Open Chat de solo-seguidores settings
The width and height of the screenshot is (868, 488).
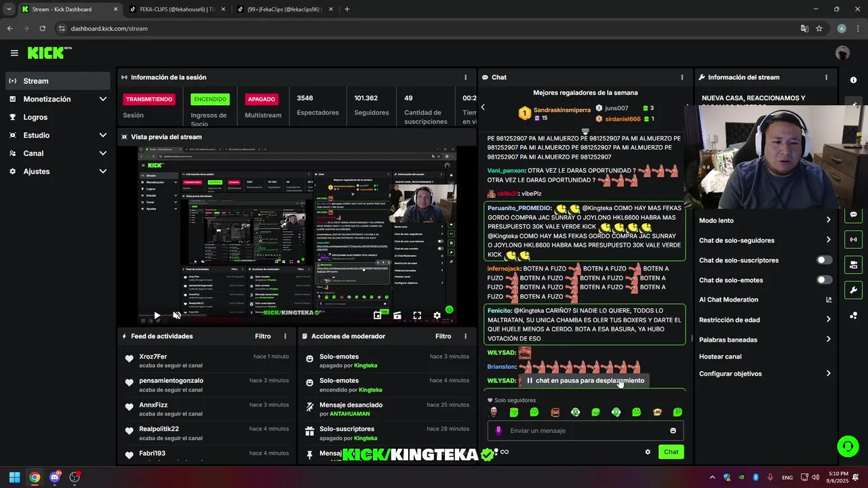[x=765, y=240]
